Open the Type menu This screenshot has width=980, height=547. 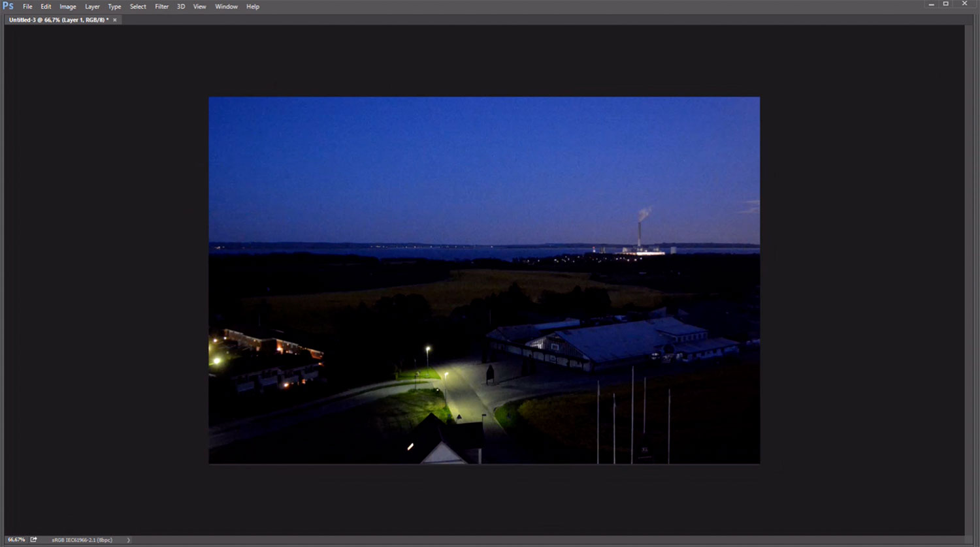coord(114,7)
